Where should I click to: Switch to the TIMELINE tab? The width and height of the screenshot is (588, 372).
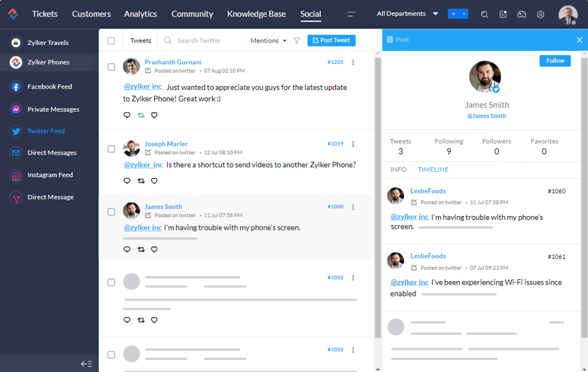pos(433,169)
